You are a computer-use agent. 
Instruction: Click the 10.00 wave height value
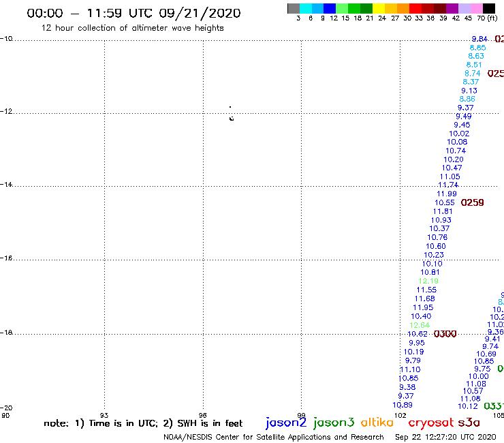pyautogui.click(x=478, y=376)
